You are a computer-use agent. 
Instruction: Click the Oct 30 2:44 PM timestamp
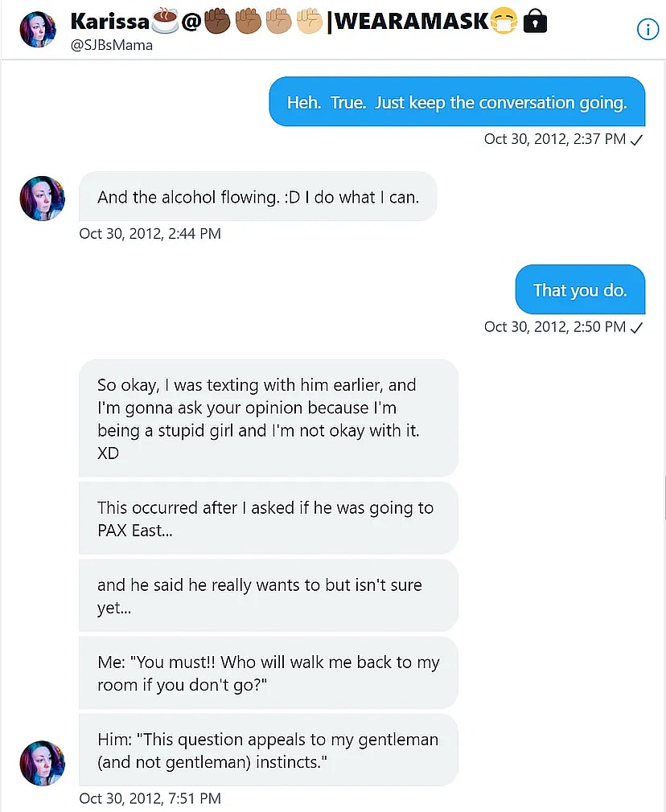click(150, 234)
